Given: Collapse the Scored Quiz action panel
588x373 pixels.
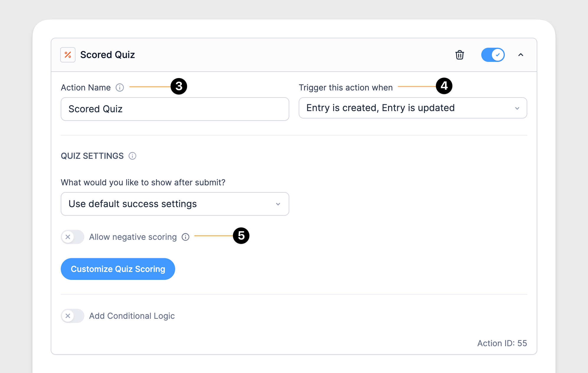Looking at the screenshot, I should point(521,55).
